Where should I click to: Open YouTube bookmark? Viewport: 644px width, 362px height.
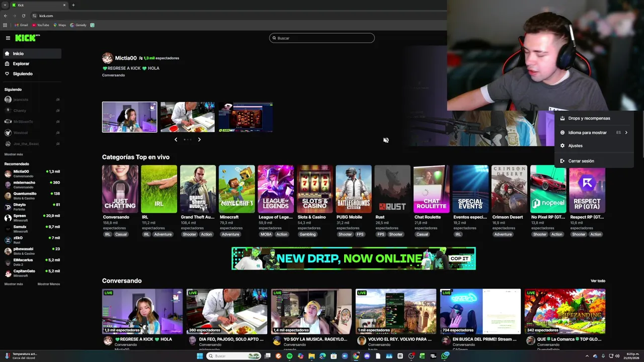pos(41,25)
